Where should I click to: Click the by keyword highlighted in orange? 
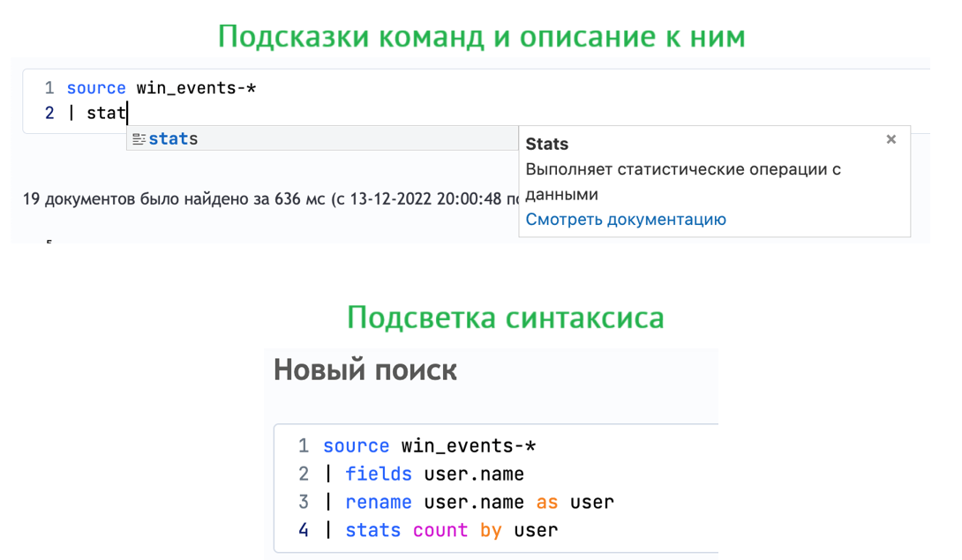point(491,530)
